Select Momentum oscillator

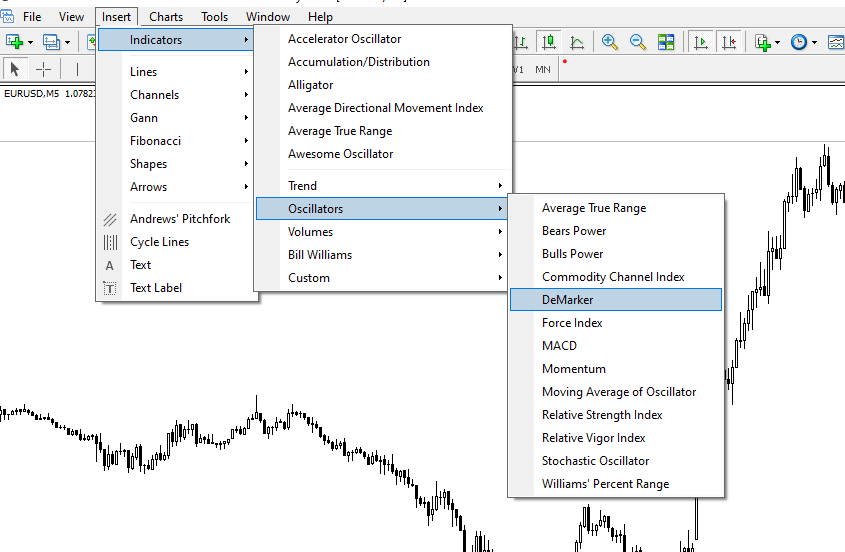615,369
